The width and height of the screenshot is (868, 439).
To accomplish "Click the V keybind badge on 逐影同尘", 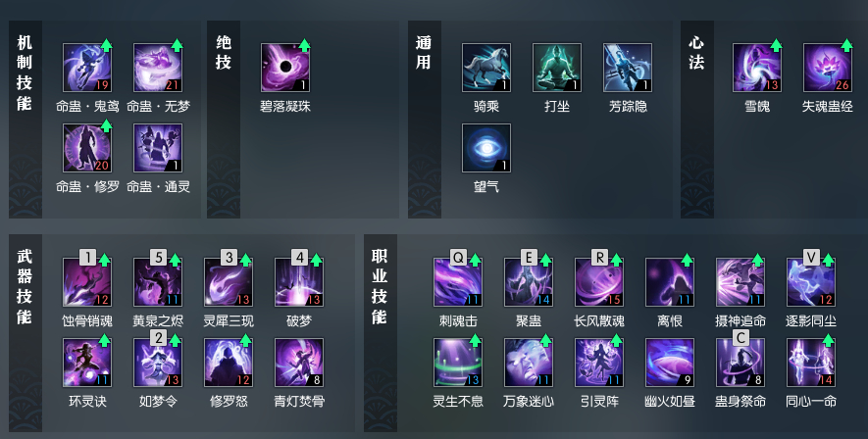I will [811, 257].
